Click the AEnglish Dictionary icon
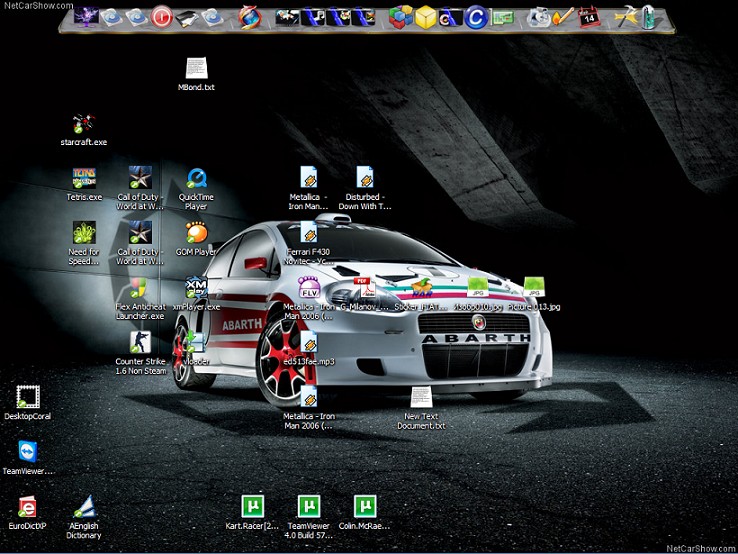This screenshot has height=554, width=738. click(x=84, y=507)
